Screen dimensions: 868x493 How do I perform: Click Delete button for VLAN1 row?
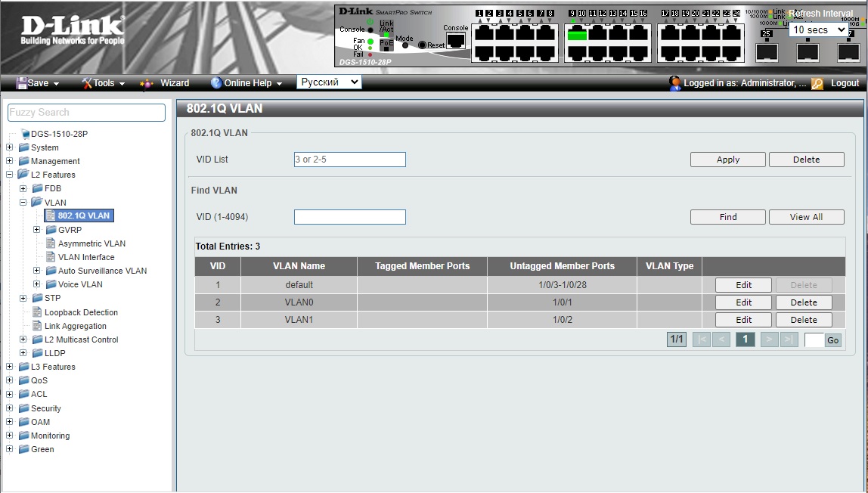pyautogui.click(x=803, y=320)
